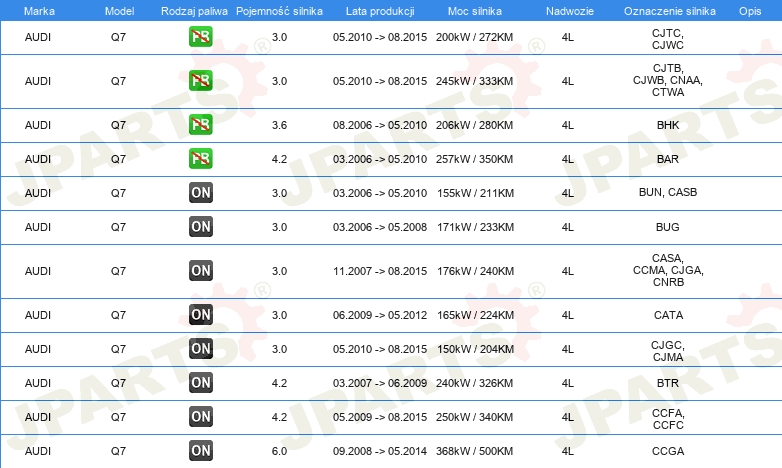Click power value 200kW / 272KM
This screenshot has width=782, height=468.
(474, 37)
